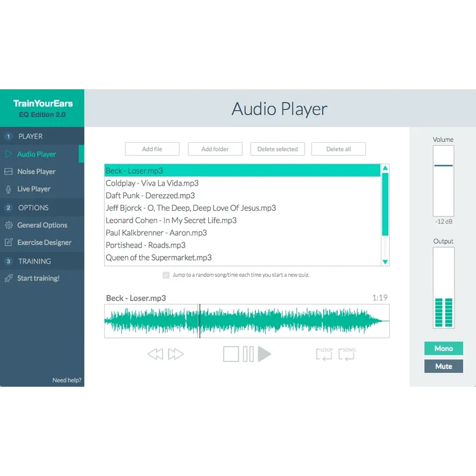Screen dimensions: 476x476
Task: Pause the song with the pause icon
Action: tap(248, 354)
